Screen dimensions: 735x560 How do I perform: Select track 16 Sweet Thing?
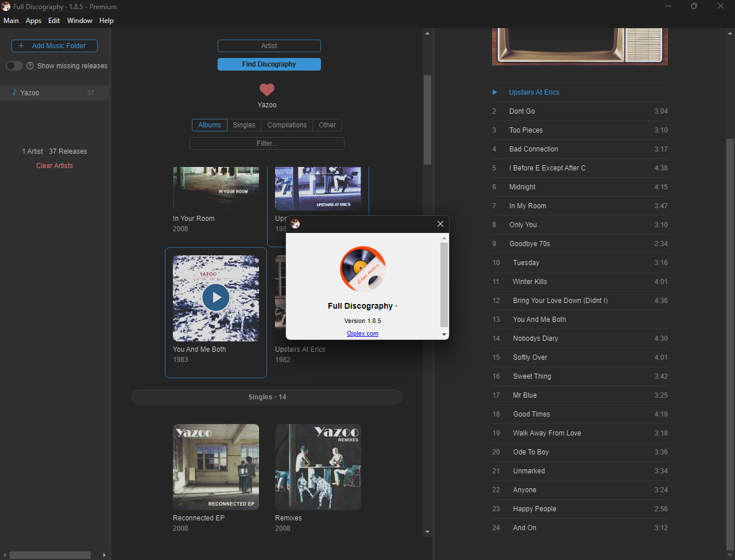click(x=580, y=376)
